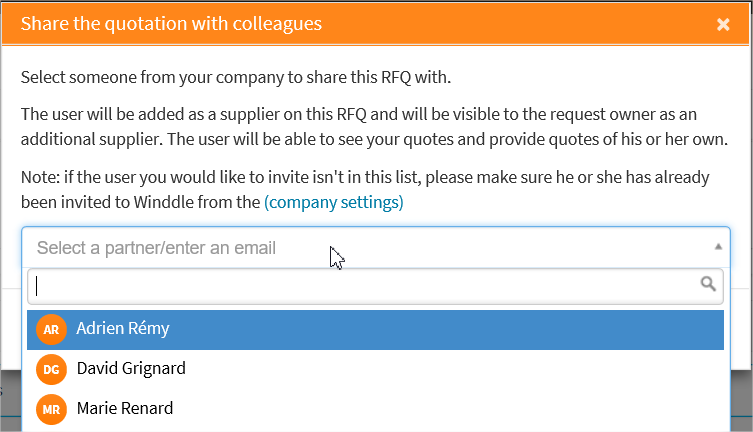Choose David Grignard as colleague
The height and width of the screenshot is (432, 753).
coord(131,369)
